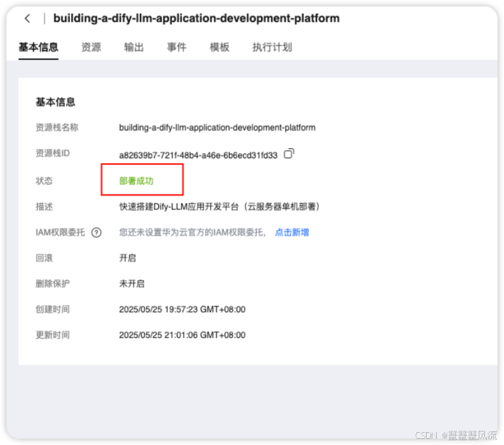Click the 删除保护 field label
Viewport: 504px width, 445px height.
click(53, 284)
